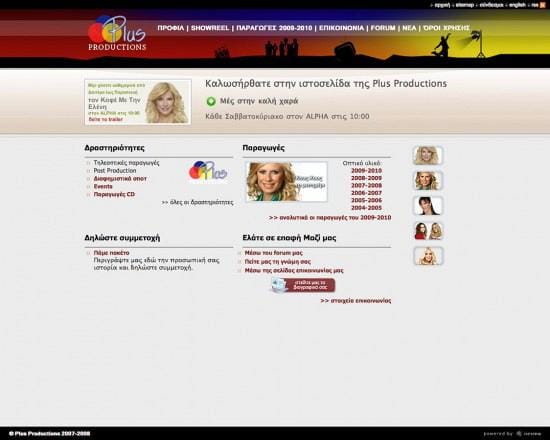Click the σύνδεσμοι link at top
Screen dimensions: 550x440
point(491,5)
